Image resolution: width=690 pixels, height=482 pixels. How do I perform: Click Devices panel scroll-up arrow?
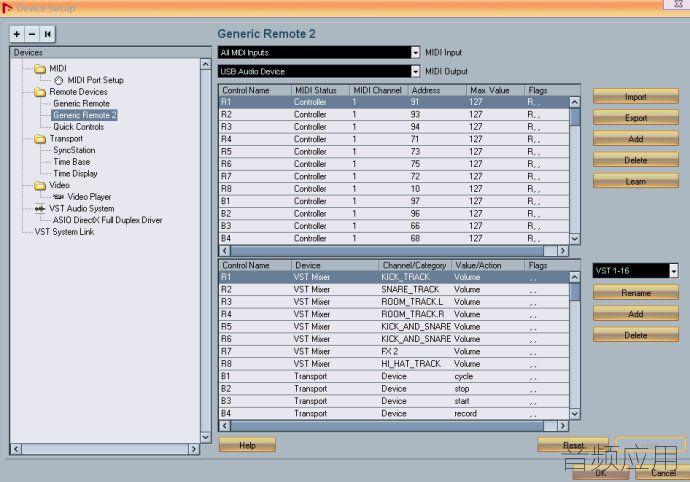click(x=206, y=64)
